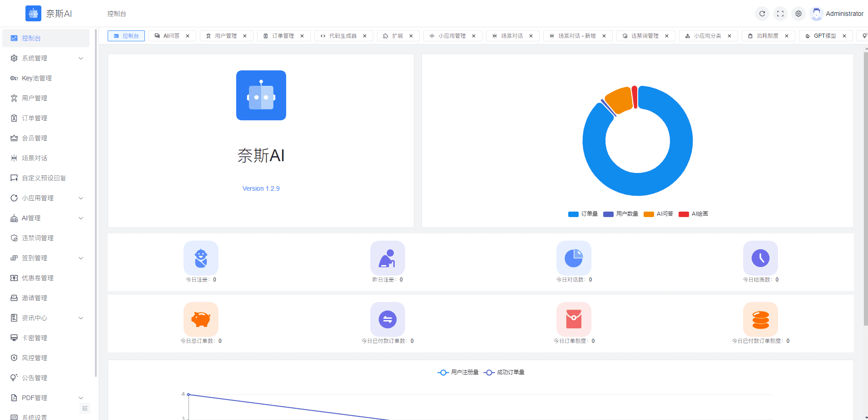Expand the 小应用管理 sidebar chevron
Image resolution: width=868 pixels, height=420 pixels.
(81, 198)
